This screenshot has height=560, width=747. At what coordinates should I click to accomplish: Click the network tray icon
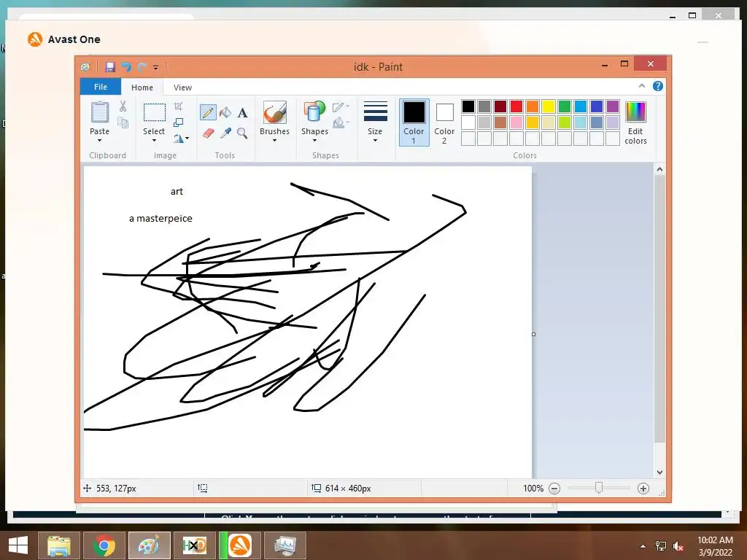[661, 546]
